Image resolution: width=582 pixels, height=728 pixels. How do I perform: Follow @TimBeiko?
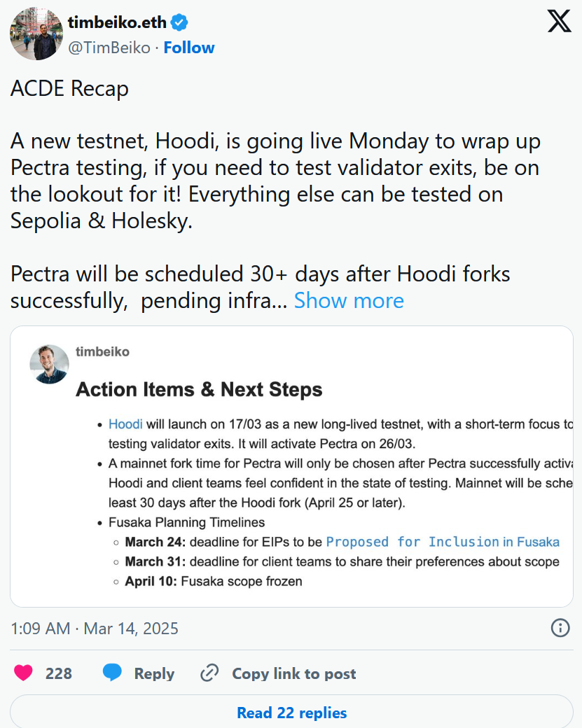point(189,48)
